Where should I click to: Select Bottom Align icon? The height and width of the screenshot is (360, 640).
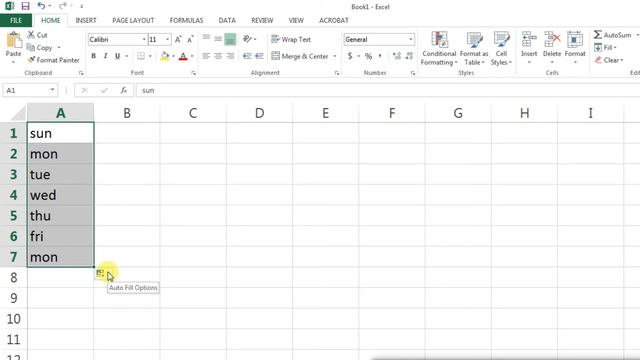click(x=230, y=39)
